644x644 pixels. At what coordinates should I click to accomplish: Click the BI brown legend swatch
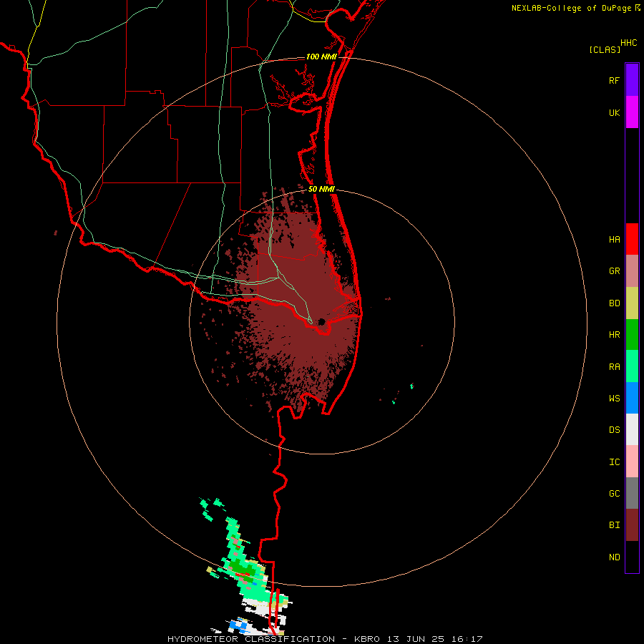pos(632,525)
